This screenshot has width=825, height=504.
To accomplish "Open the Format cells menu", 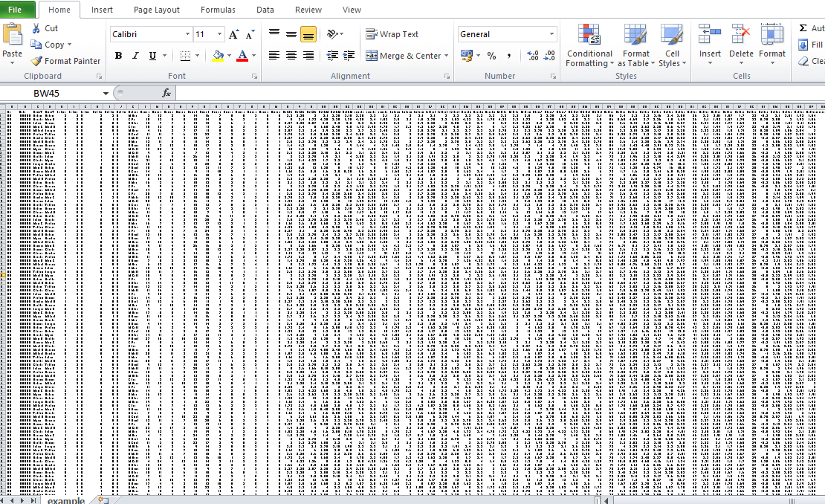I will pos(772,45).
